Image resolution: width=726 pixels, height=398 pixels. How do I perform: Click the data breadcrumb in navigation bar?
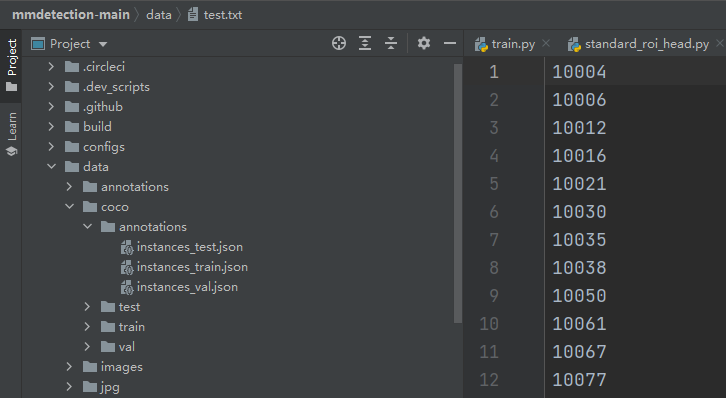click(x=159, y=15)
